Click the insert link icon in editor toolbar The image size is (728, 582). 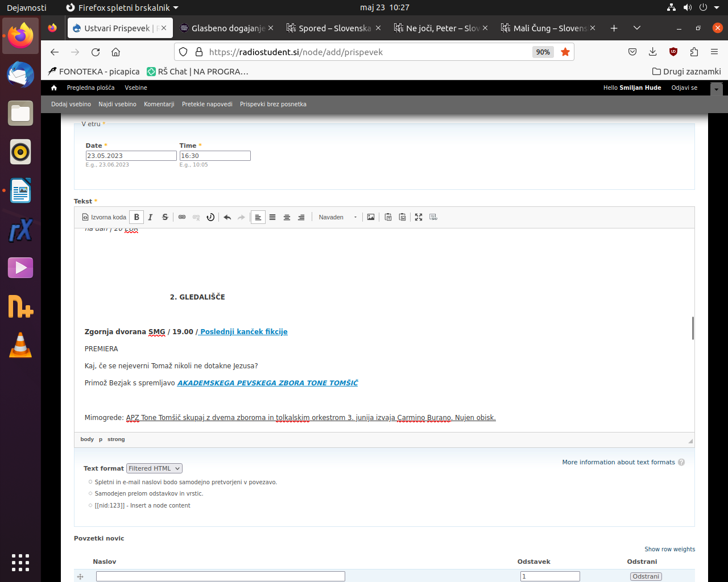[182, 217]
